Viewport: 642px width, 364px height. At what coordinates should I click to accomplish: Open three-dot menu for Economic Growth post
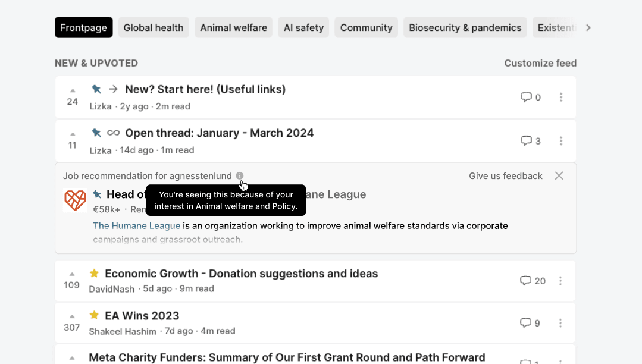coord(560,281)
